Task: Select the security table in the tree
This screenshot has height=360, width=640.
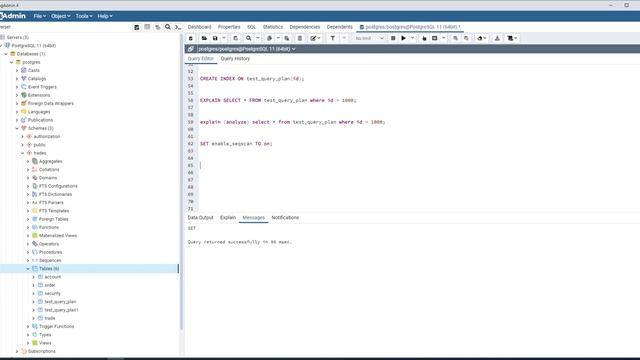Action: (53, 293)
